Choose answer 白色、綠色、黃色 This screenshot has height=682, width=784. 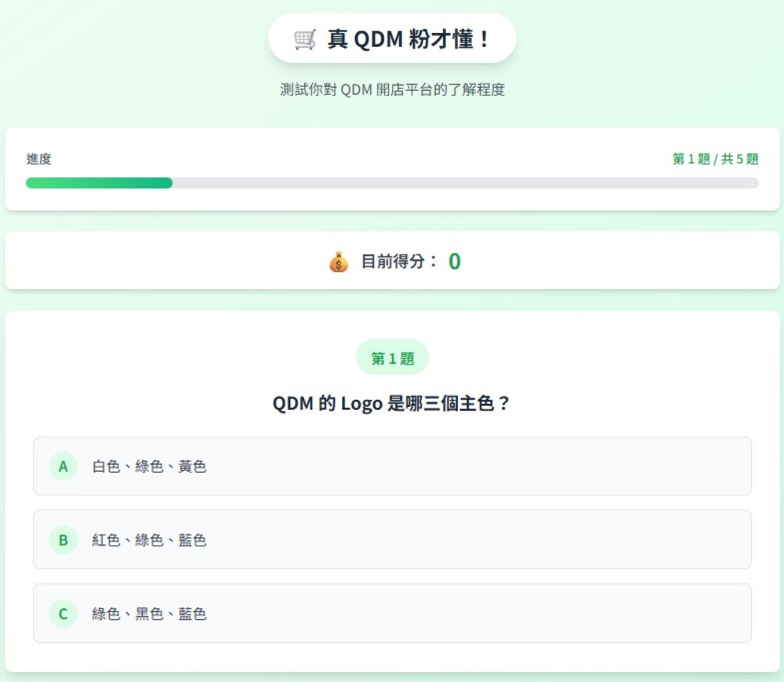click(392, 466)
